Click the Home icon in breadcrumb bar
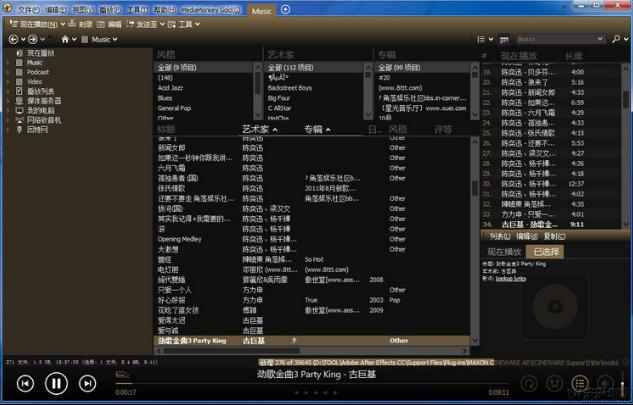633x405 pixels. [x=64, y=39]
